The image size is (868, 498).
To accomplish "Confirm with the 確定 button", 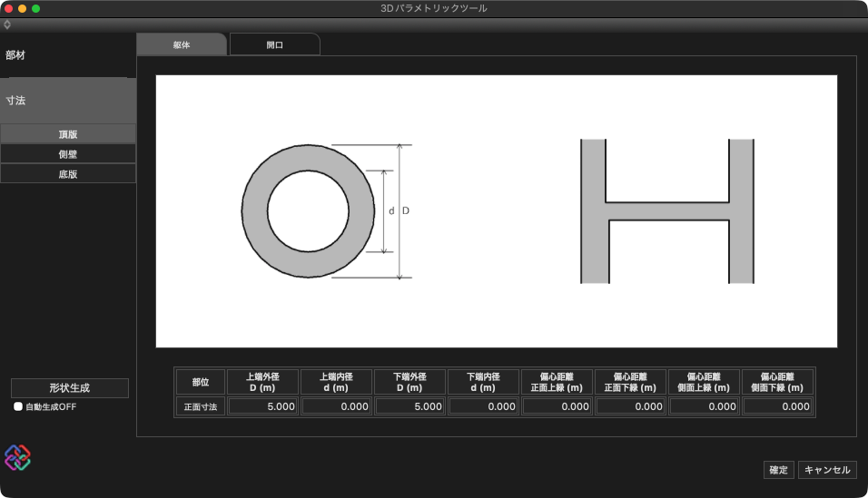I will (x=778, y=470).
